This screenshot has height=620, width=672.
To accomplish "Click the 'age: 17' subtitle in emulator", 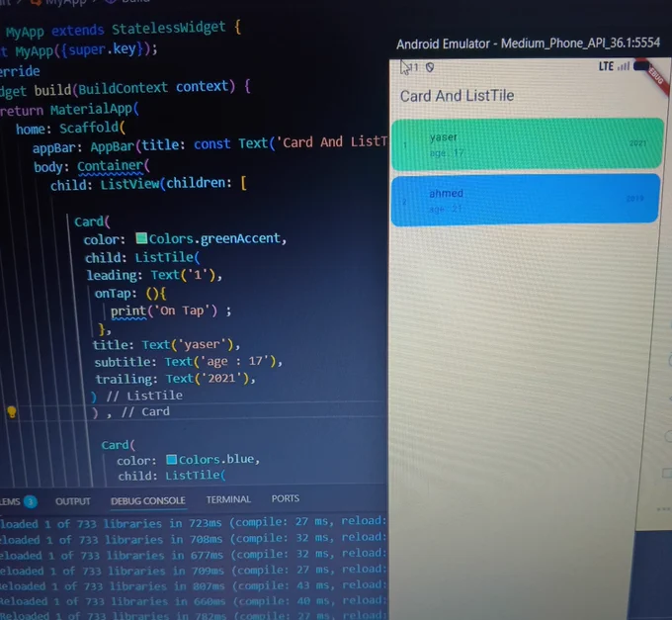I will [447, 153].
